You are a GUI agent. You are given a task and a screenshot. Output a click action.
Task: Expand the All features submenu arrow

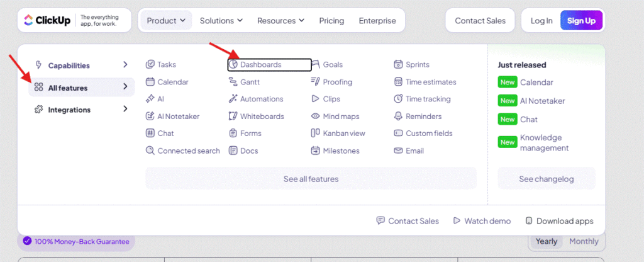pyautogui.click(x=125, y=87)
